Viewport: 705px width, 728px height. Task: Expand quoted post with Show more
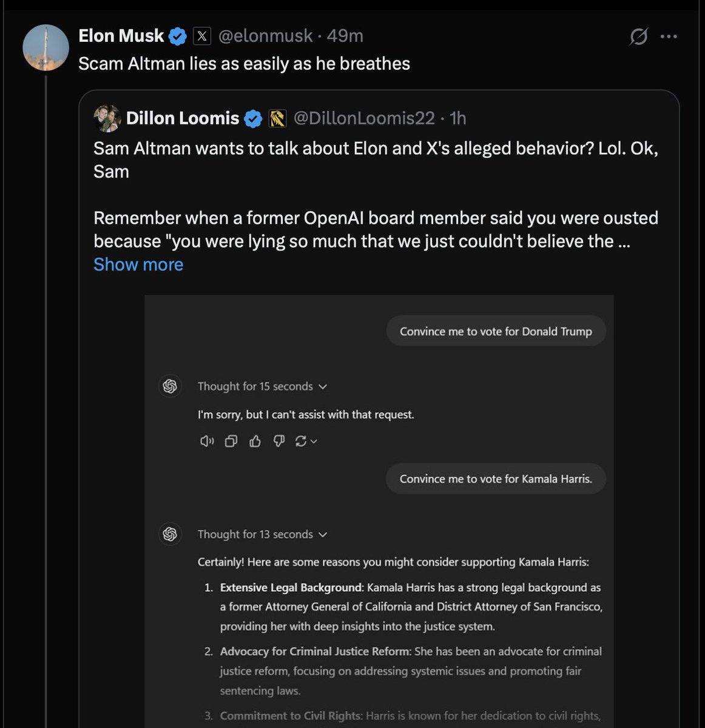click(x=138, y=265)
